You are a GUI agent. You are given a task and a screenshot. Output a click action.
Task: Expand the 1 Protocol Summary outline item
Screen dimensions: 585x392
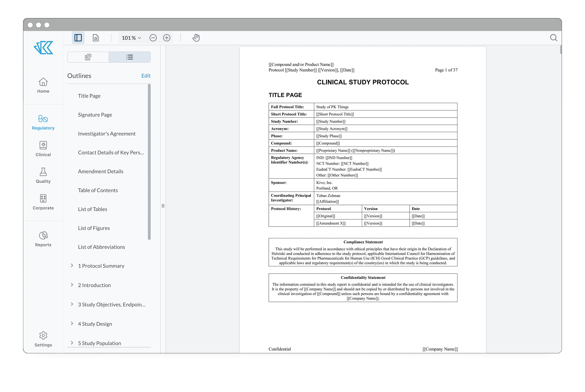pos(72,266)
